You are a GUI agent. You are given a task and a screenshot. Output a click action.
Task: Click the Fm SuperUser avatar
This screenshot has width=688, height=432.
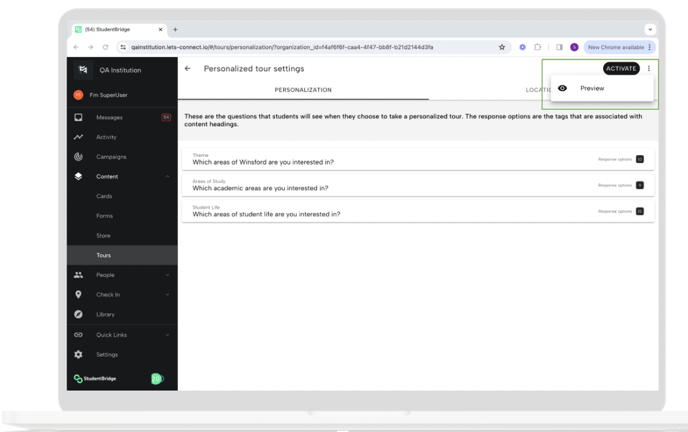coord(78,95)
